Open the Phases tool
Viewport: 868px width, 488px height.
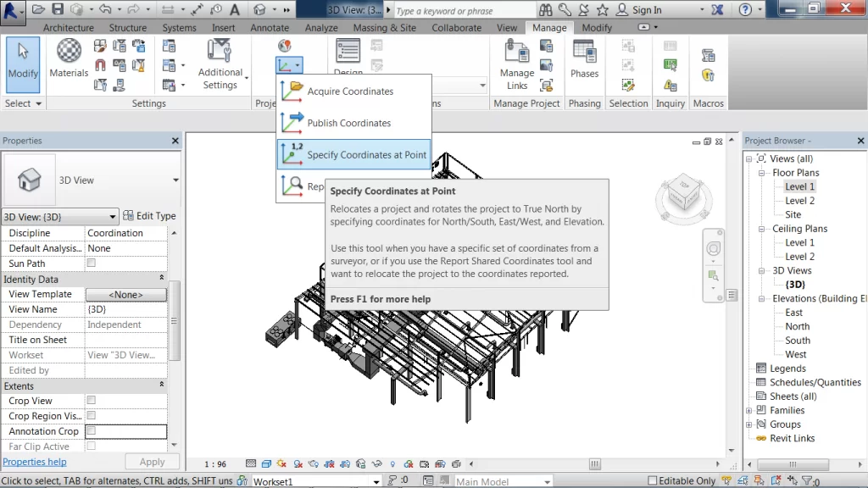click(584, 59)
